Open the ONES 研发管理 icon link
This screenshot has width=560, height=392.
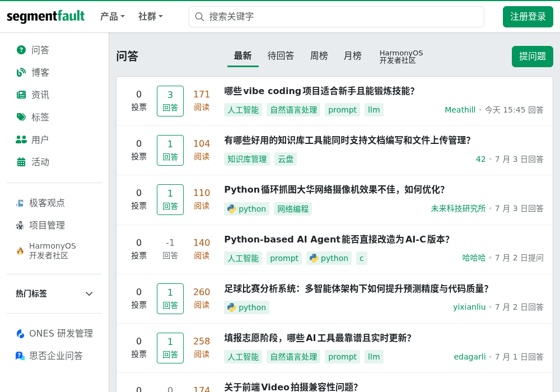(20, 333)
